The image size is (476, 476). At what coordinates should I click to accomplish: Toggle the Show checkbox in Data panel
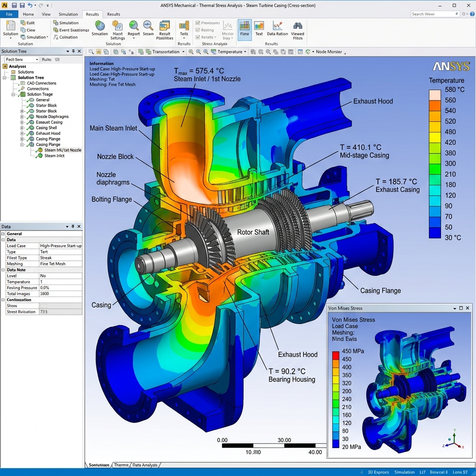44,306
